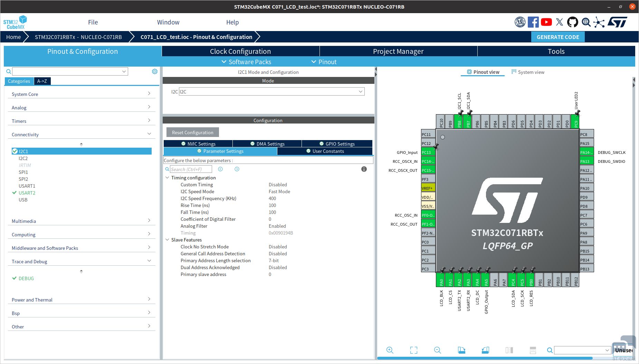Switch to the Tools tab
The image size is (639, 364).
coord(556,51)
